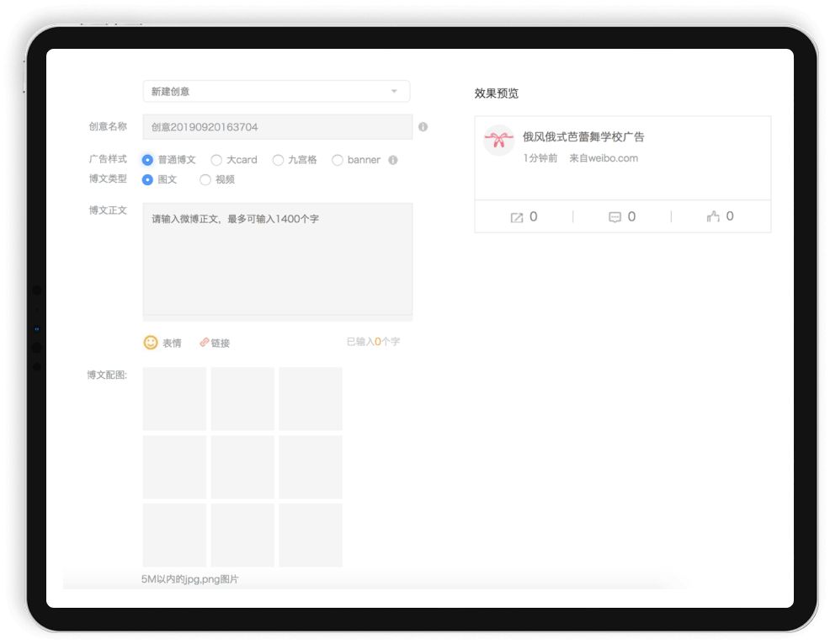Click the center image upload slot
This screenshot has height=644, width=830.
[x=242, y=467]
